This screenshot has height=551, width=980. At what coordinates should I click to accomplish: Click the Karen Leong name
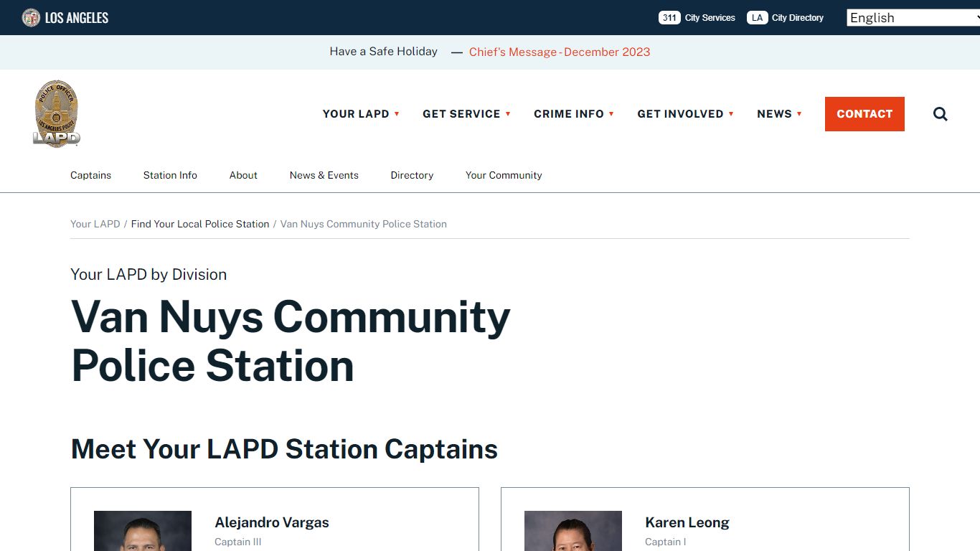pyautogui.click(x=687, y=522)
